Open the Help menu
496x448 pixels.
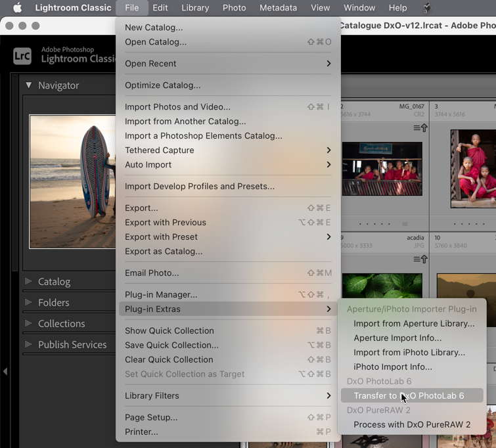point(397,8)
